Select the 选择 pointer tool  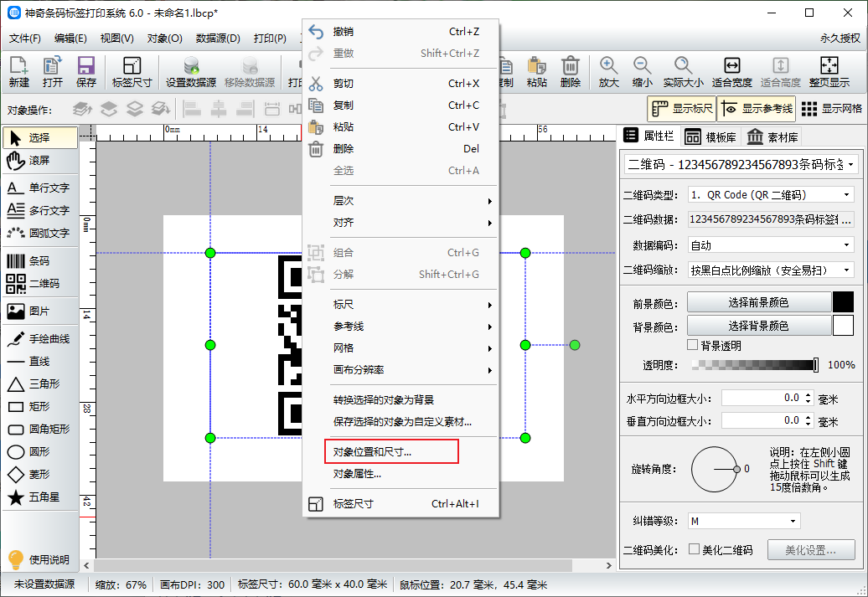40,138
